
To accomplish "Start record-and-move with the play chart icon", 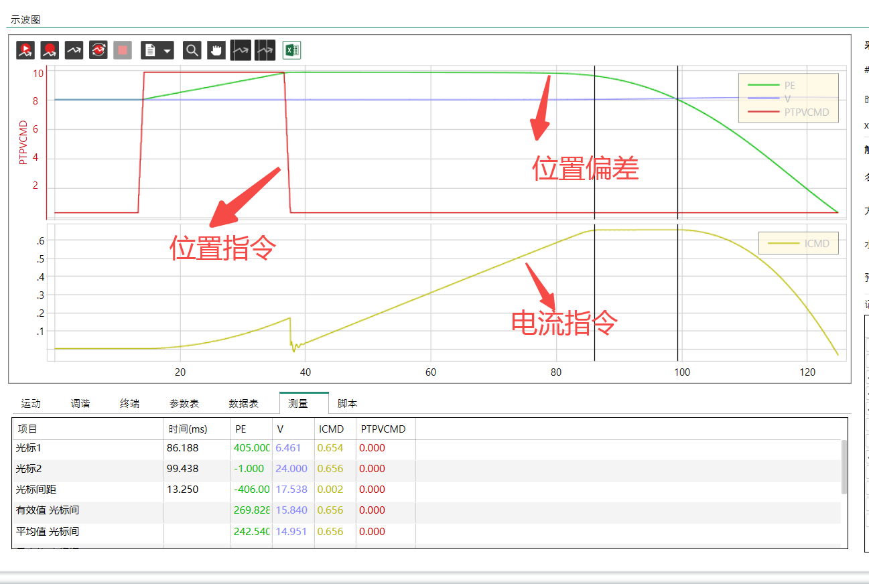I will click(x=25, y=50).
